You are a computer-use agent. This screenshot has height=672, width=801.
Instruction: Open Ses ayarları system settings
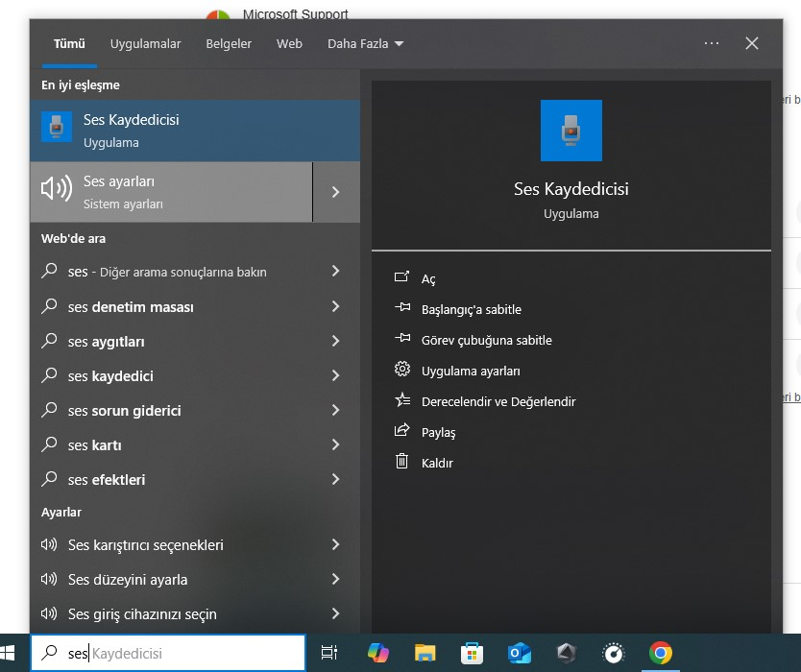(x=171, y=192)
